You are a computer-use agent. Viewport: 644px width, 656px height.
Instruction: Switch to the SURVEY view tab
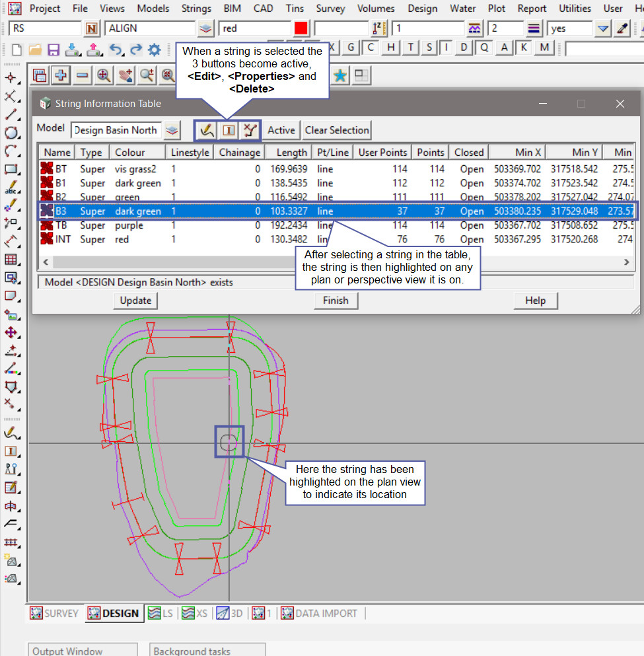[x=55, y=613]
